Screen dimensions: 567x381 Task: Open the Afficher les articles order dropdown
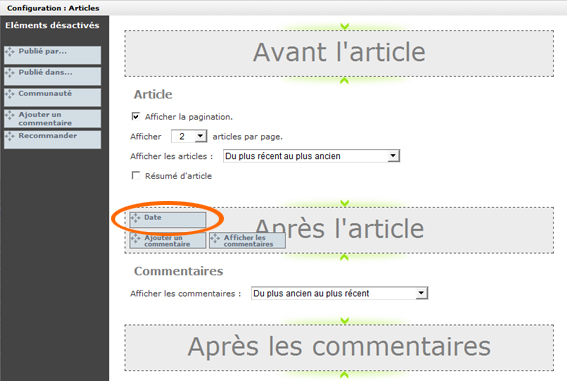coord(311,156)
